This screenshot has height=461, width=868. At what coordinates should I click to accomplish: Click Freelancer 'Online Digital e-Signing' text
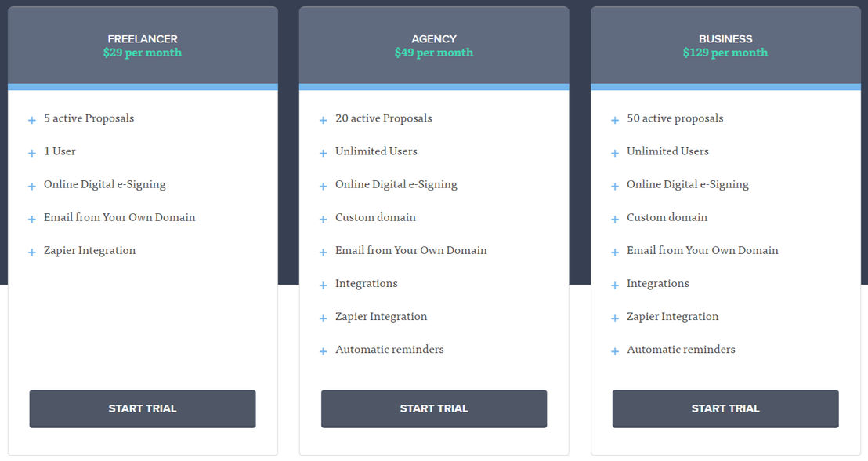point(105,184)
